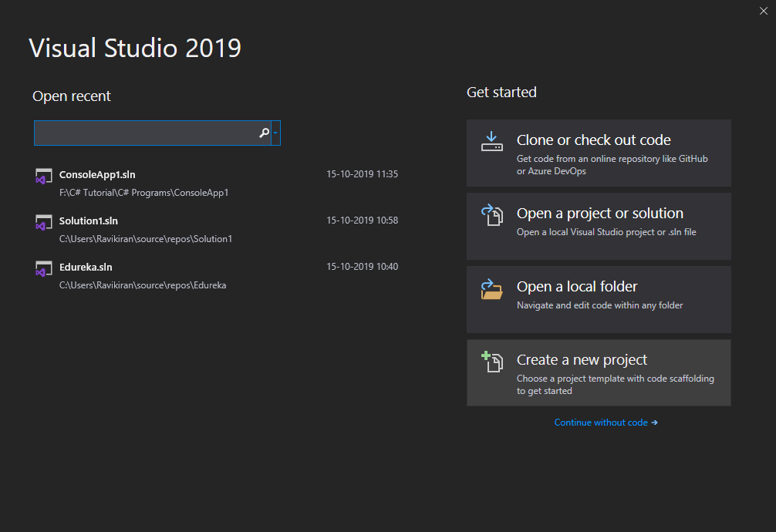Image resolution: width=776 pixels, height=532 pixels.
Task: Choose Open a local folder
Action: pyautogui.click(x=599, y=299)
